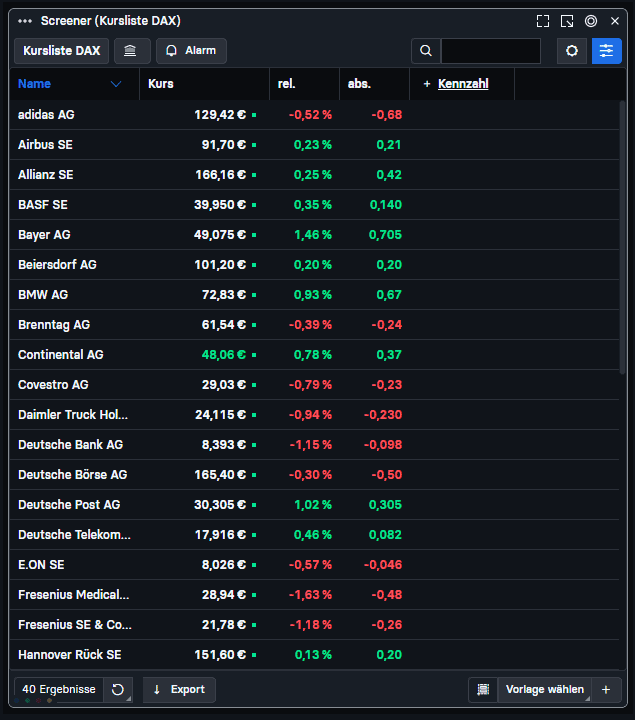The image size is (635, 720).
Task: Toggle the blue filter sliders button
Action: (606, 51)
